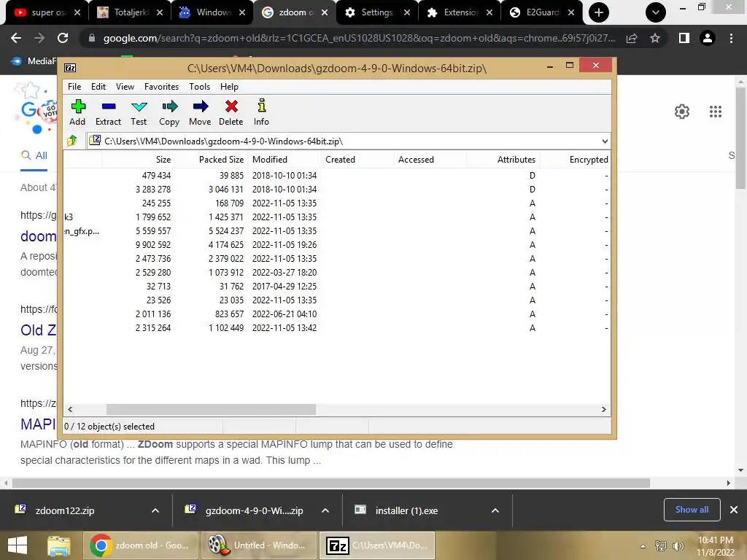The width and height of the screenshot is (747, 560).
Task: Sort by the Modified column header
Action: point(284,160)
